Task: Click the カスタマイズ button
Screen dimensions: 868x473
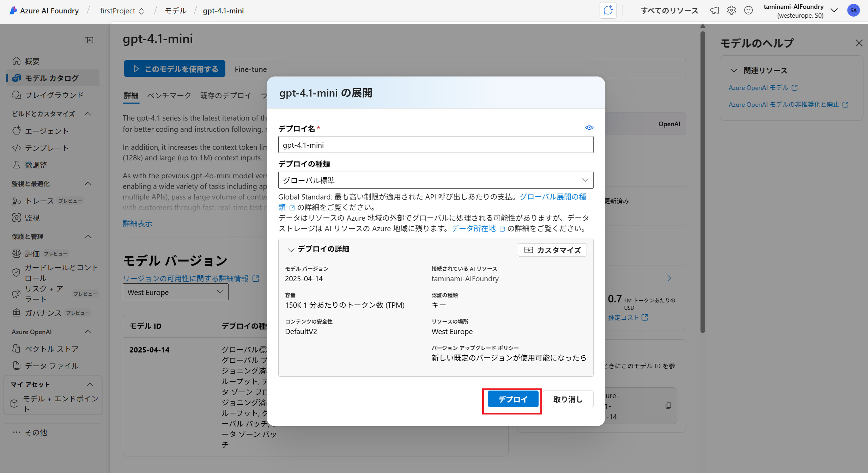Action: 552,250
